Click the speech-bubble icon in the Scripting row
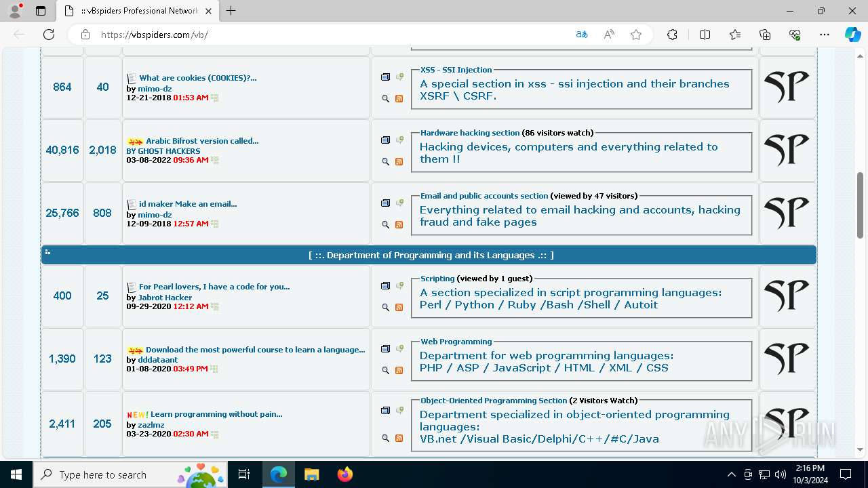Image resolution: width=868 pixels, height=488 pixels. (400, 285)
